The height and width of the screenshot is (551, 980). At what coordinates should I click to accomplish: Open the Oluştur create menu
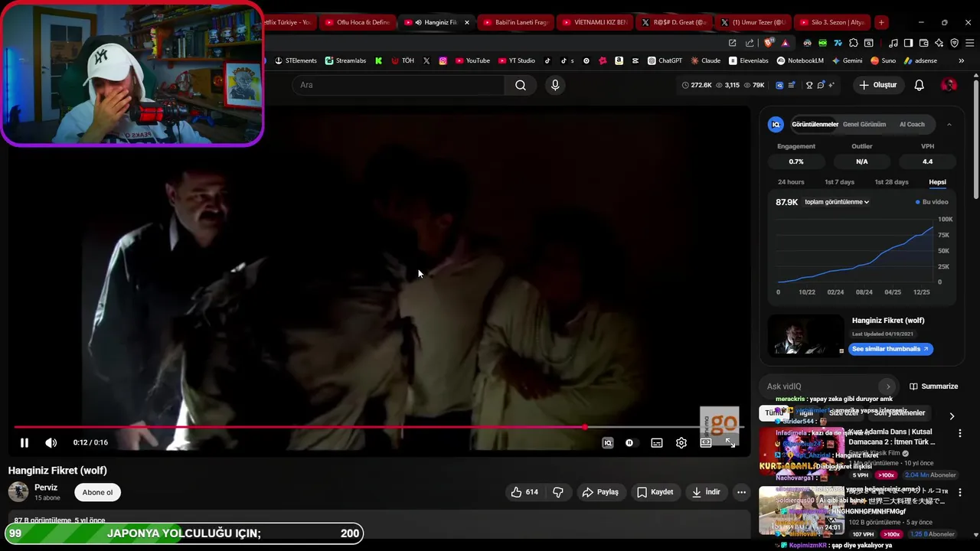(x=877, y=85)
